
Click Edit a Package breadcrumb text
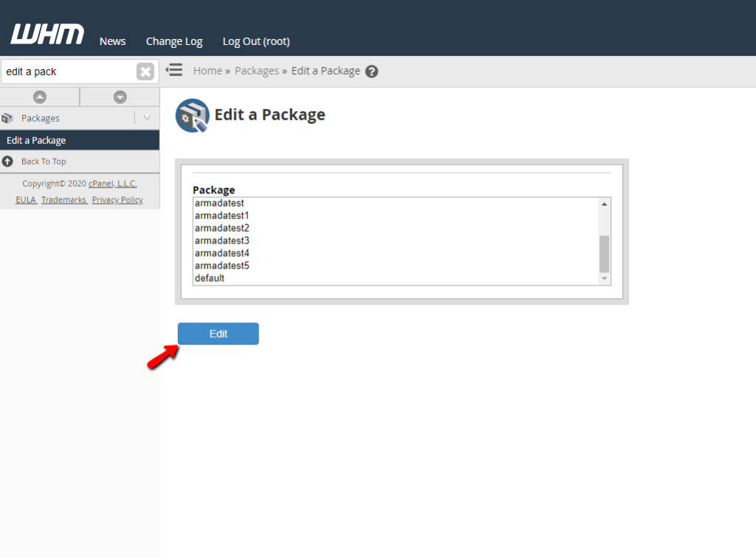(326, 71)
